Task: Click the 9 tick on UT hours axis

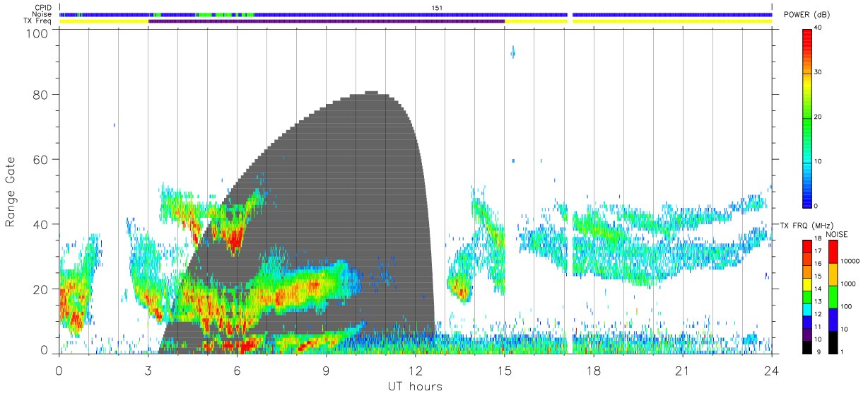Action: click(327, 370)
